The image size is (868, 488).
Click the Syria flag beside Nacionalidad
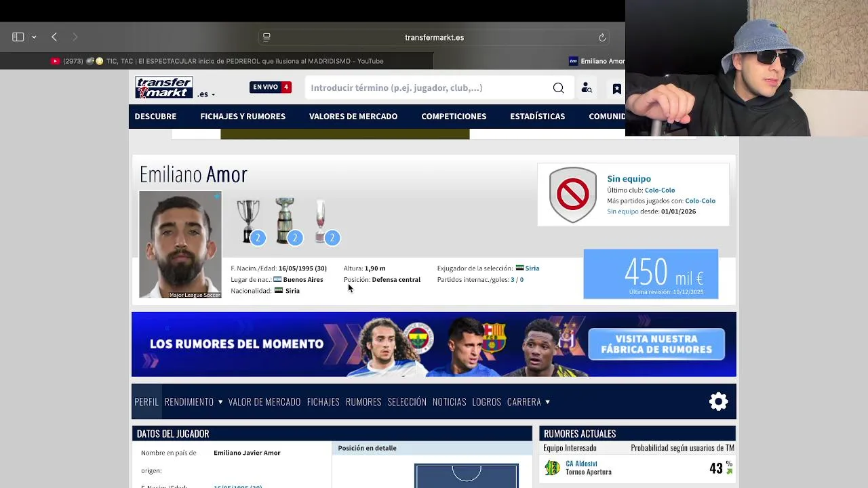[x=279, y=291]
